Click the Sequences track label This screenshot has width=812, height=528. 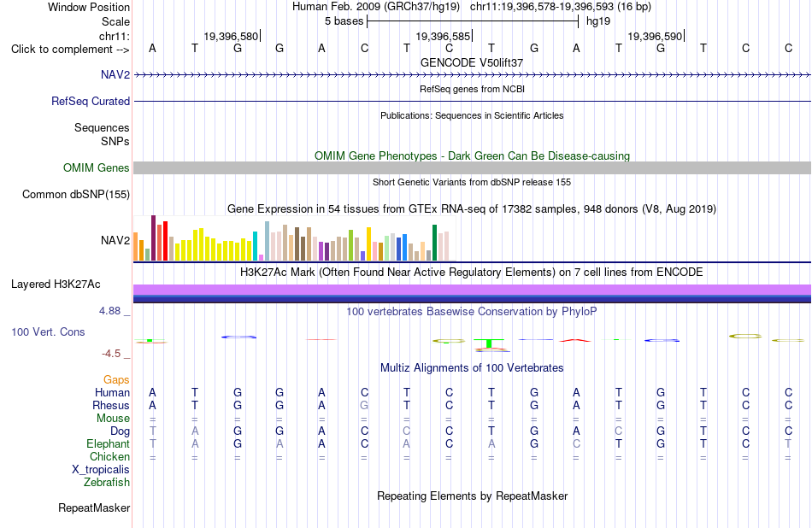pos(102,127)
